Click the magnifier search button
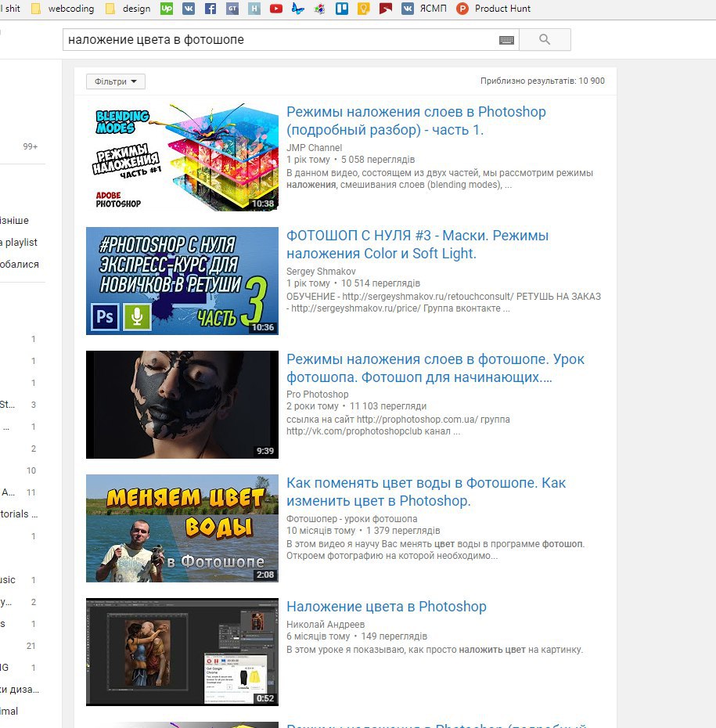This screenshot has width=716, height=728. (545, 39)
